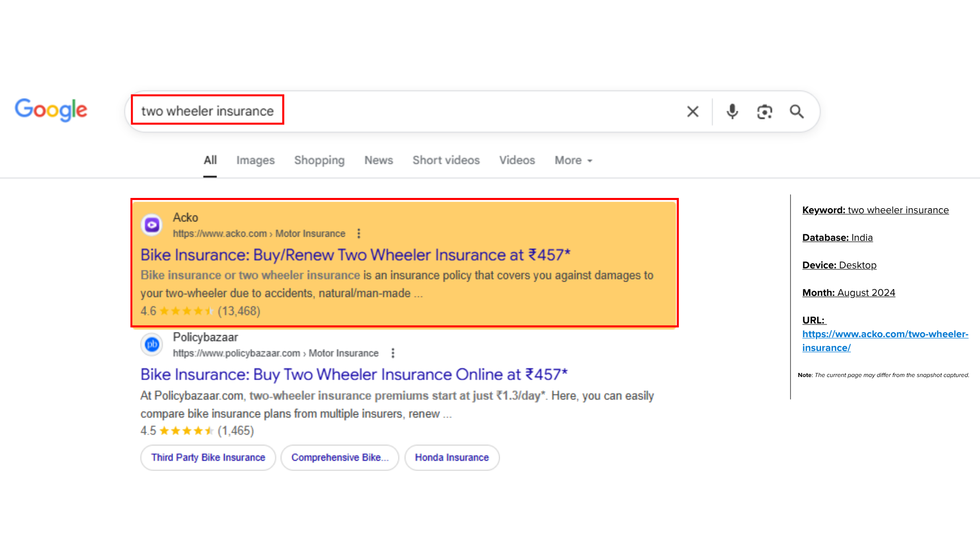The width and height of the screenshot is (980, 551).
Task: Click the X to clear the search query
Action: (x=693, y=111)
